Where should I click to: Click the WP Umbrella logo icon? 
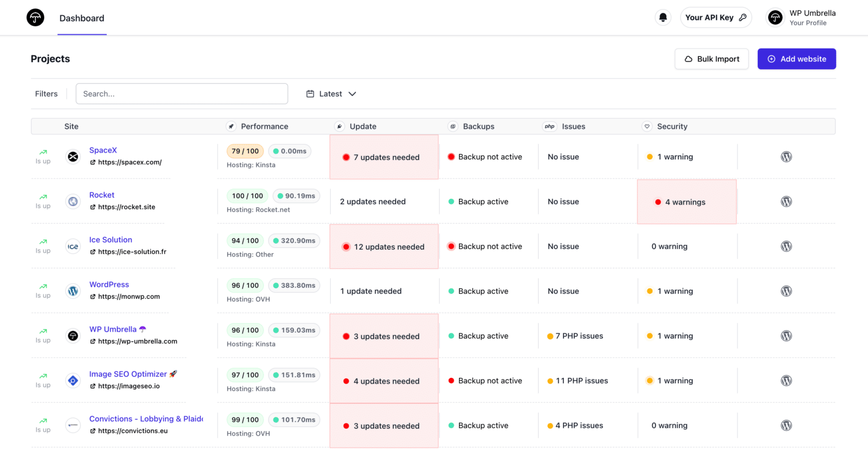pyautogui.click(x=35, y=18)
